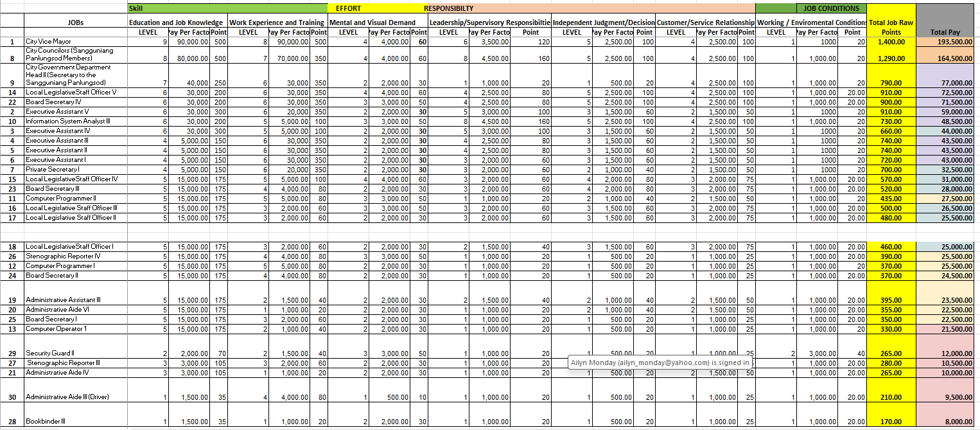Select the total pay value 32,500.00
The height and width of the screenshot is (430, 980).
pos(945,170)
